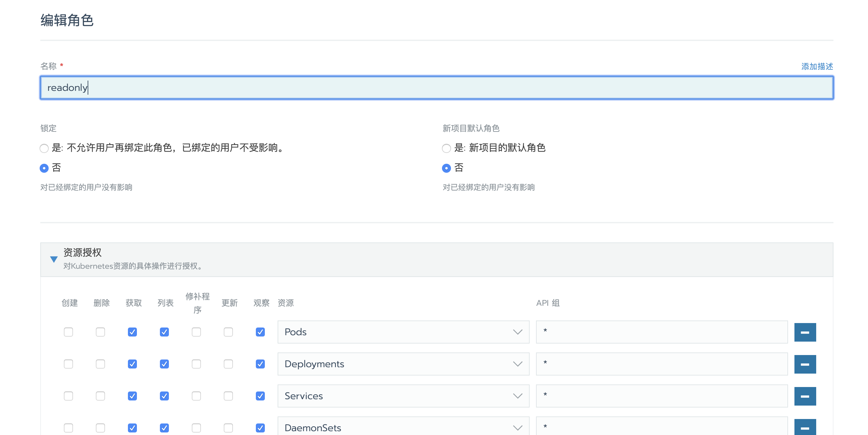Open the Services resource dropdown
The image size is (868, 435).
point(403,396)
